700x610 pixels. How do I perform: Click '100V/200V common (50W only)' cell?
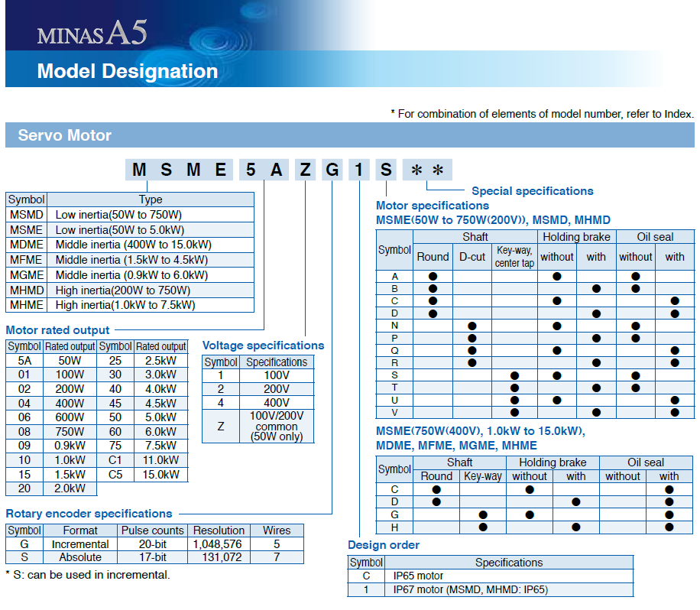(277, 427)
